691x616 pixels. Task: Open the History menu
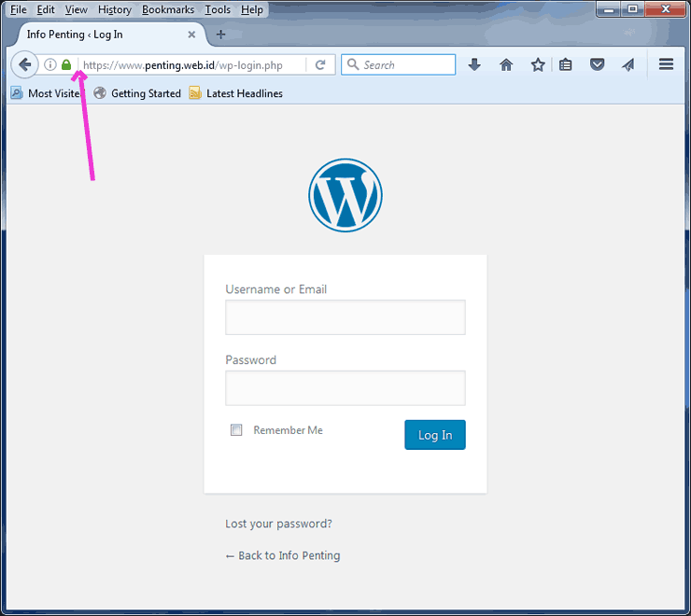(x=115, y=9)
